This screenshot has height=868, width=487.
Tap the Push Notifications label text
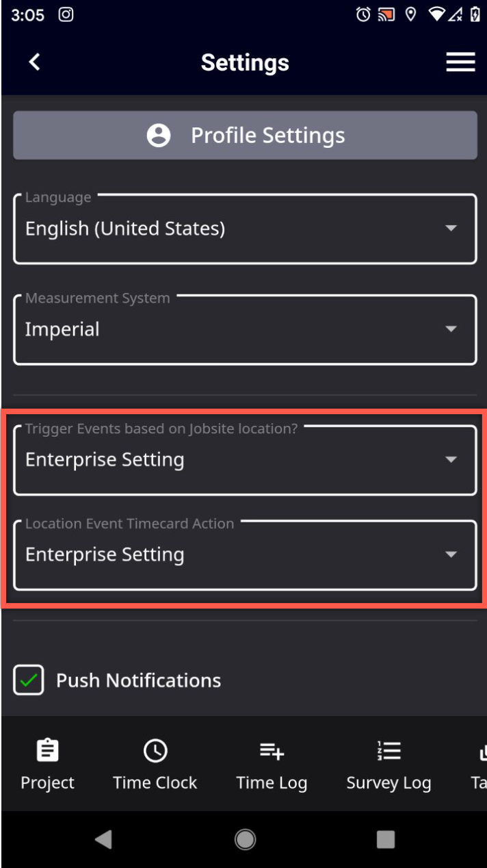pyautogui.click(x=139, y=680)
